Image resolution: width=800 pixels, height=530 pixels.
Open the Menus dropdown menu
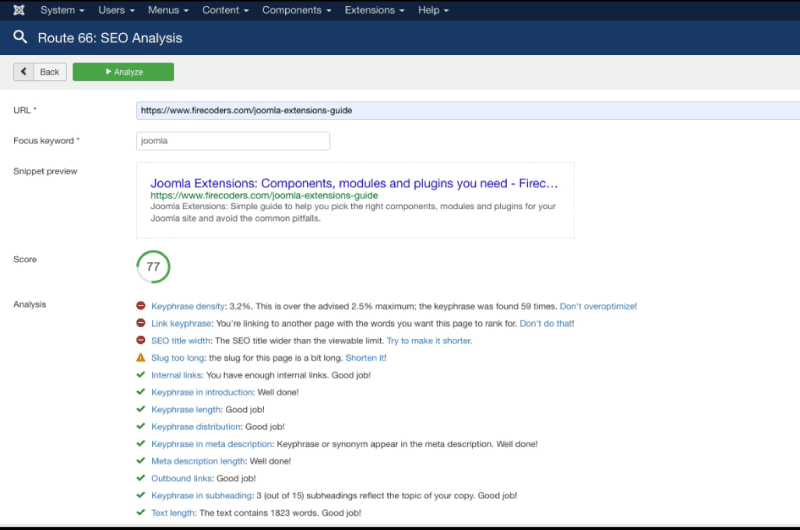pyautogui.click(x=168, y=10)
